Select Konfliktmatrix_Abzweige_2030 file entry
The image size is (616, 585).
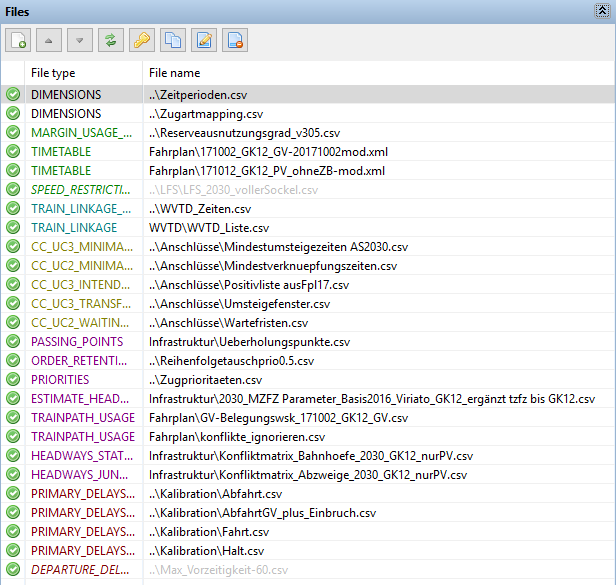pos(308,475)
